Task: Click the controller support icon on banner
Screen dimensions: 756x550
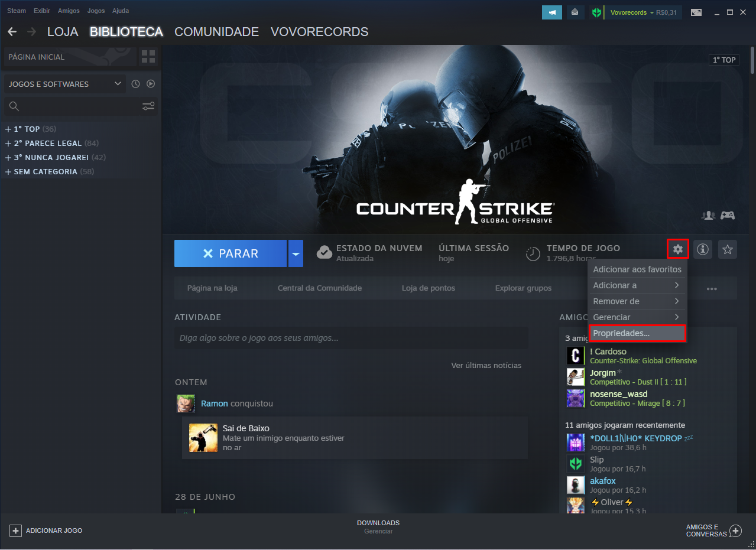Action: coord(728,216)
